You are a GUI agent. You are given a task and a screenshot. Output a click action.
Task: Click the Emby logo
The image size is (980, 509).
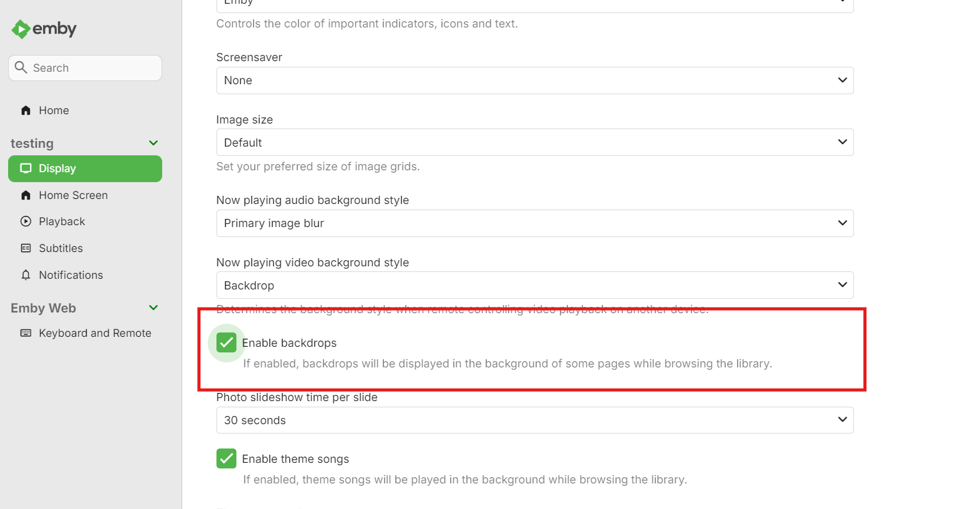click(42, 29)
